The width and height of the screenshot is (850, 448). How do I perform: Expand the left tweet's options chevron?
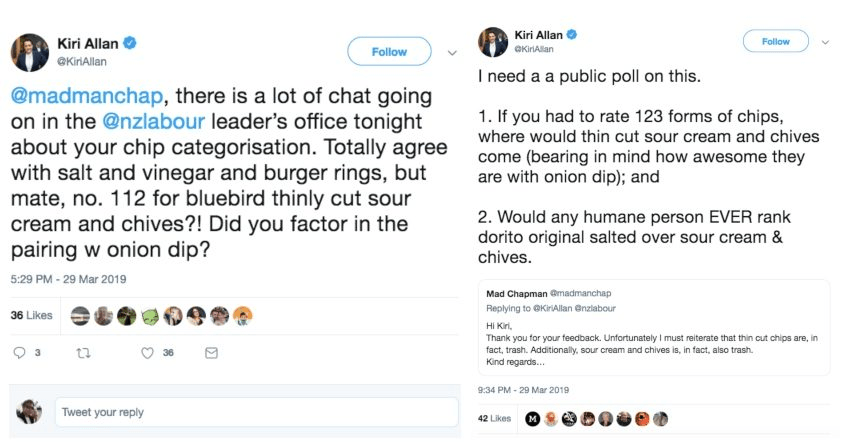(452, 52)
